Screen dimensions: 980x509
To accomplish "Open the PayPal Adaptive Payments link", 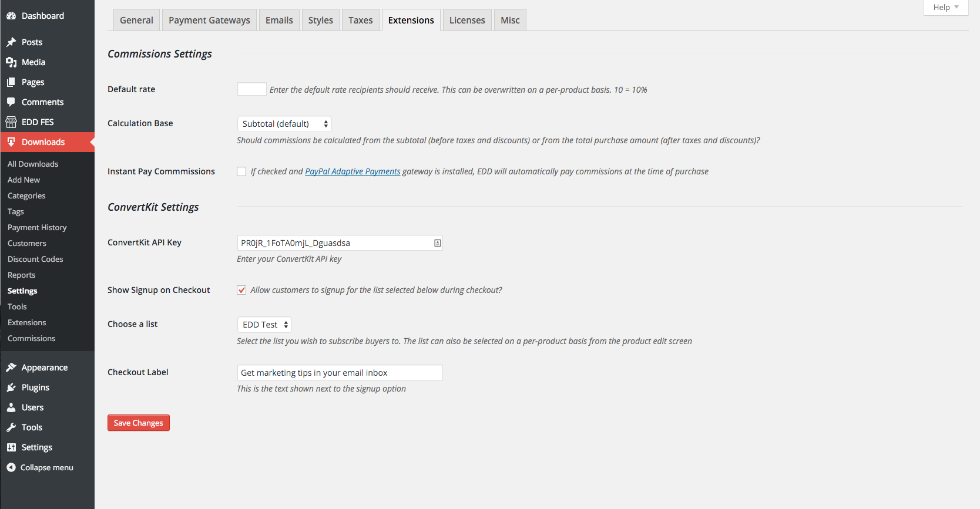I will [353, 171].
